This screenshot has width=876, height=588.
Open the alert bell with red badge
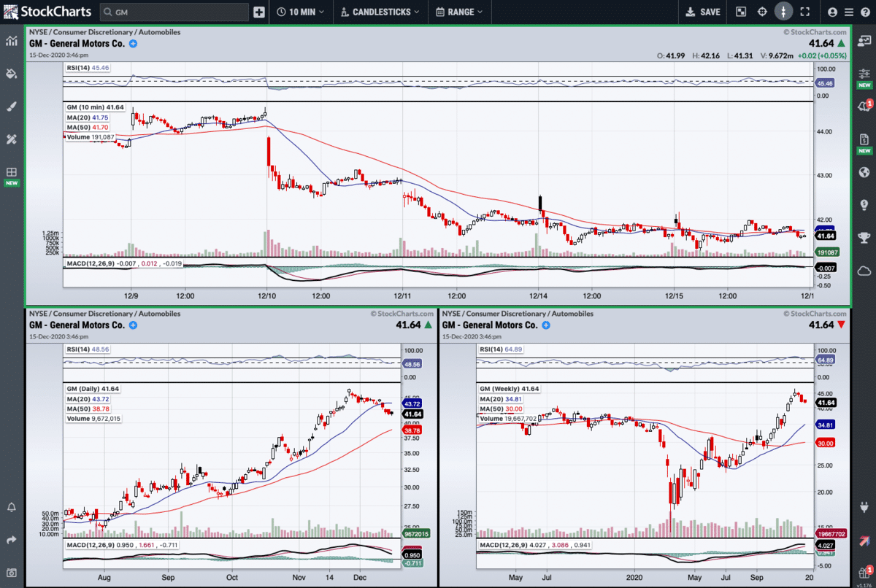pyautogui.click(x=864, y=107)
